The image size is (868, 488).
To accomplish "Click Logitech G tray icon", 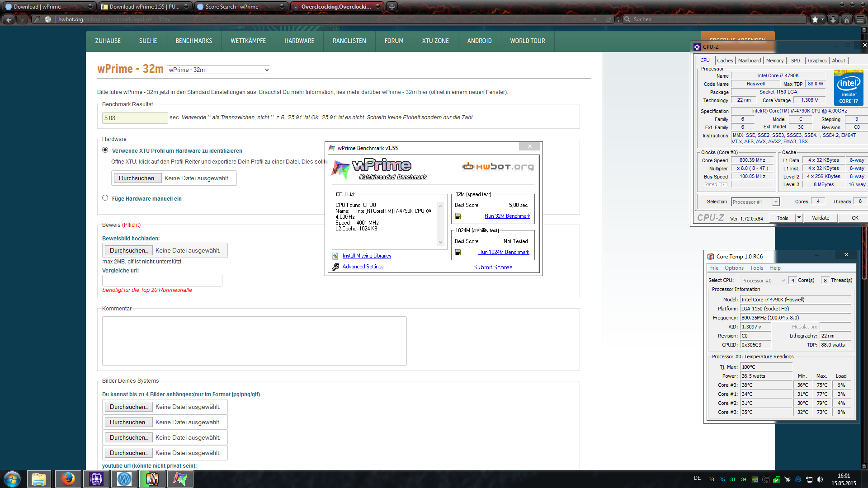I will (x=766, y=479).
